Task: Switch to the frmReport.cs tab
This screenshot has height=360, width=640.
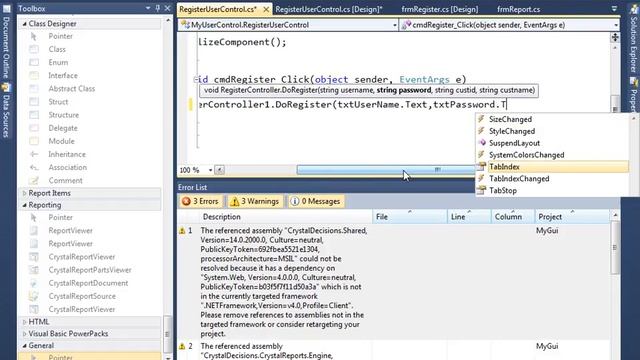Action: pyautogui.click(x=518, y=9)
